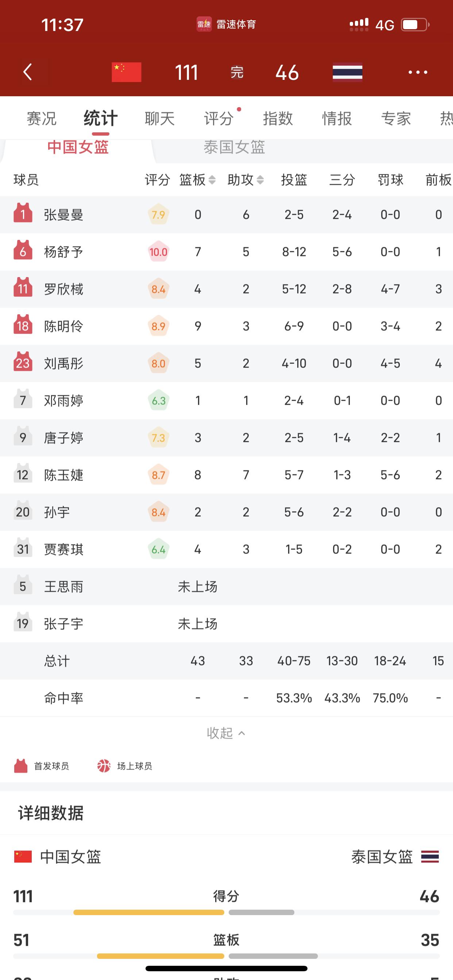Tap the 10.0 rating badge
Image resolution: width=453 pixels, height=980 pixels.
click(x=158, y=252)
